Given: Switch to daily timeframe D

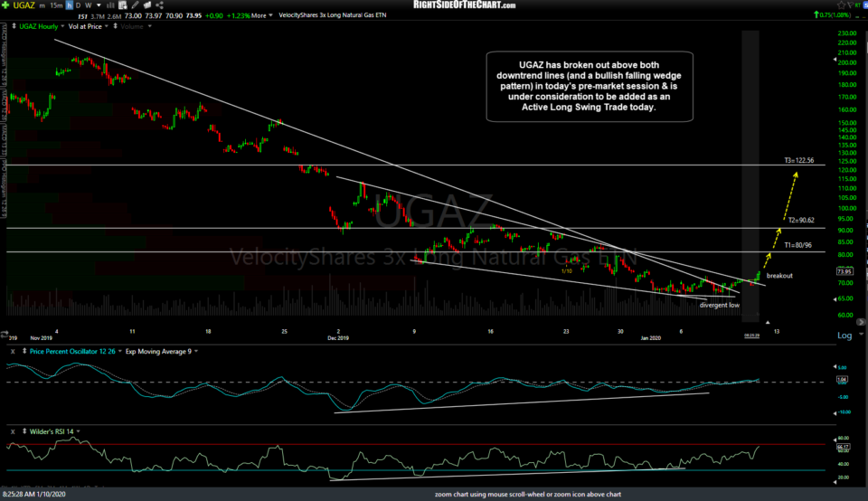Looking at the screenshot, I should [79, 5].
